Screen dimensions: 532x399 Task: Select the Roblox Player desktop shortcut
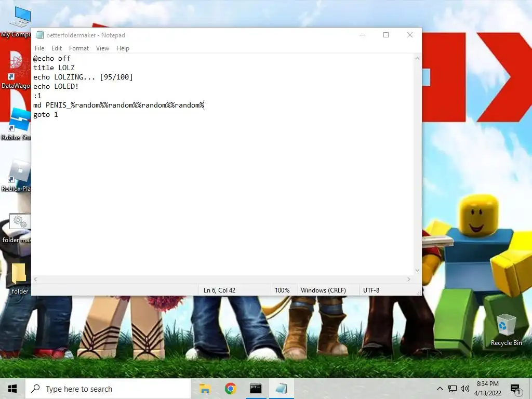(x=16, y=176)
